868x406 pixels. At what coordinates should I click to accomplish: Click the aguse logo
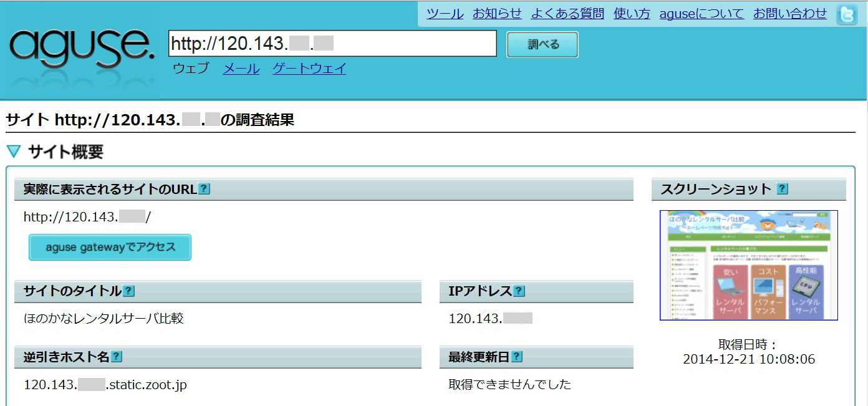[81, 50]
